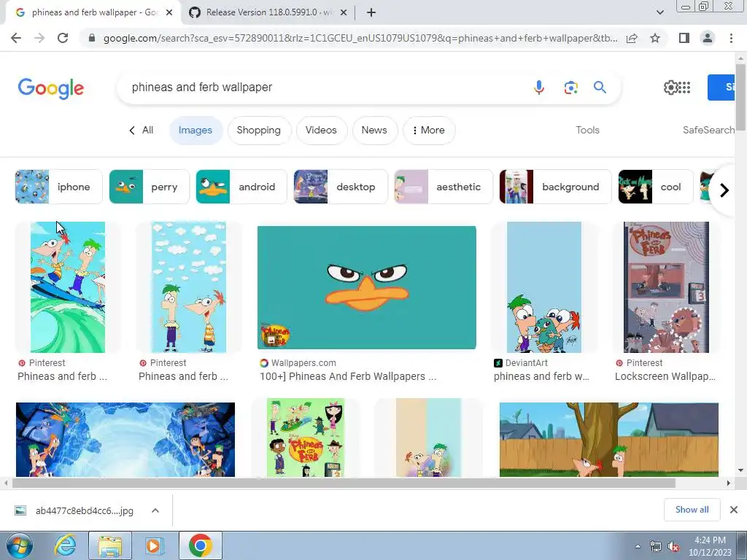Go back to the previous page
The height and width of the screenshot is (560, 747).
(16, 38)
